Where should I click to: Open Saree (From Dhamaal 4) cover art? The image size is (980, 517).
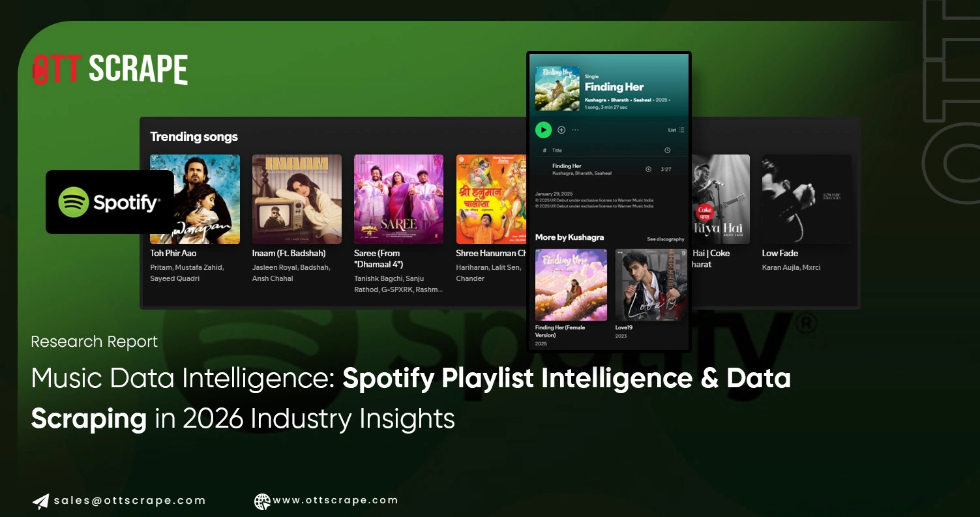click(x=398, y=199)
